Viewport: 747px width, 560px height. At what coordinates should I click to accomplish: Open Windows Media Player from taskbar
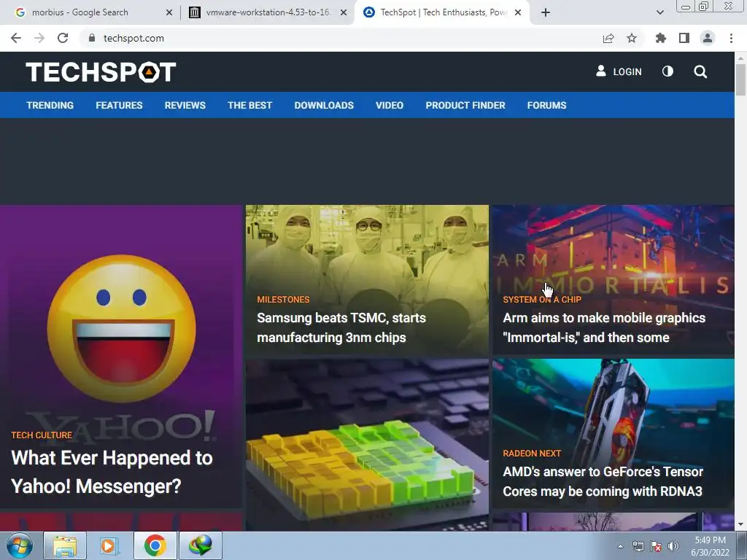tap(109, 545)
